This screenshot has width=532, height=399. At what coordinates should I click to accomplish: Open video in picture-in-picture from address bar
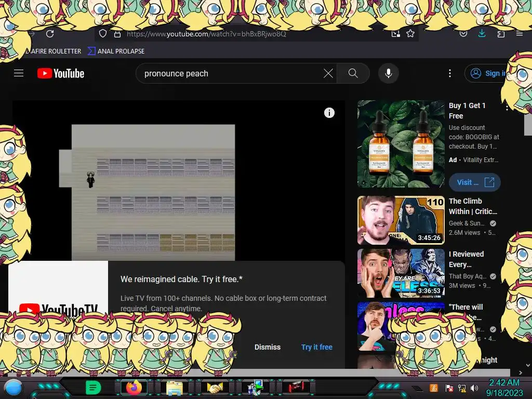[x=395, y=34]
